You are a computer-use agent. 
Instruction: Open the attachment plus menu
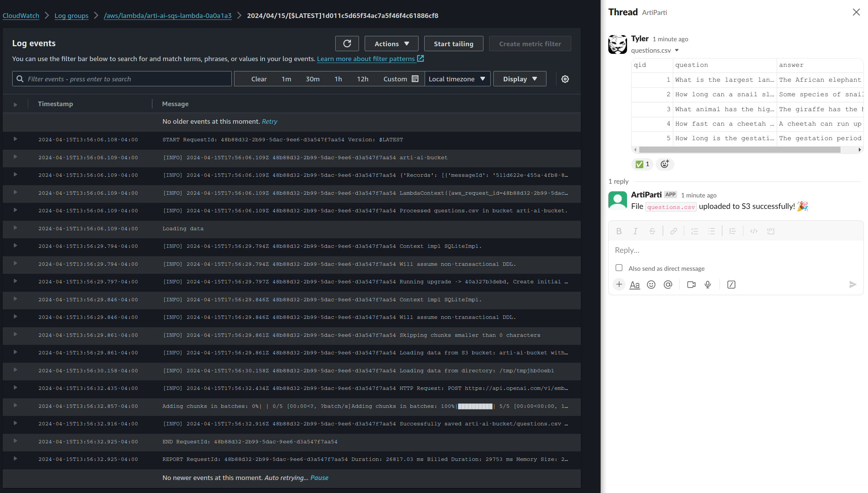619,284
